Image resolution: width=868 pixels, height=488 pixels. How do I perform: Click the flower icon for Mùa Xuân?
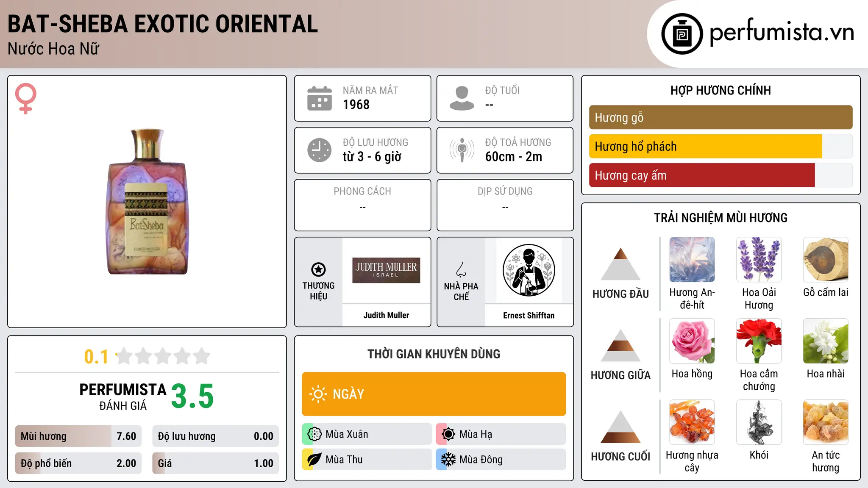[x=314, y=434]
